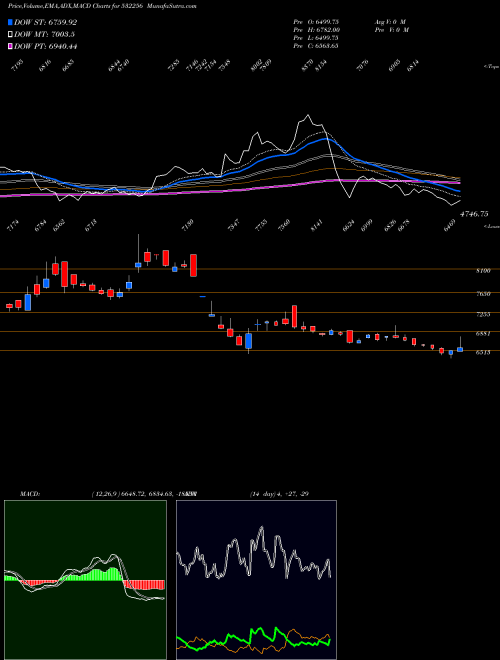This screenshot has width=500, height=660.
Task: Select the DOW MT: 7003.5 label
Action: [44, 34]
